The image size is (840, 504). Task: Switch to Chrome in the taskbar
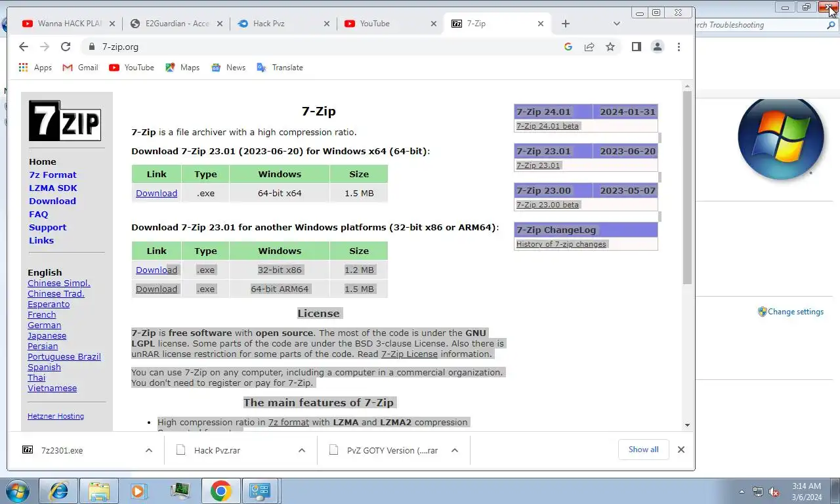coord(220,491)
